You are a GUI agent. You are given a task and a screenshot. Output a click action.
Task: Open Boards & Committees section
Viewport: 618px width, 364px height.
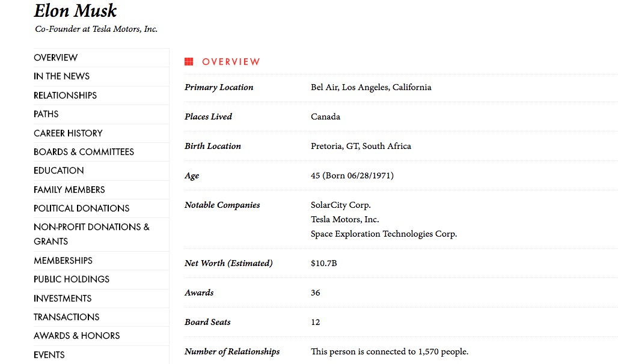[84, 152]
